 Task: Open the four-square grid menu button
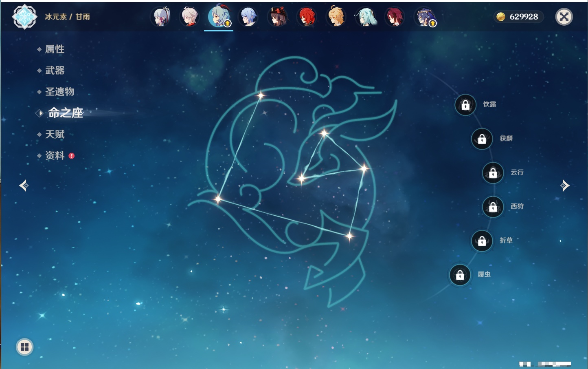tap(24, 347)
